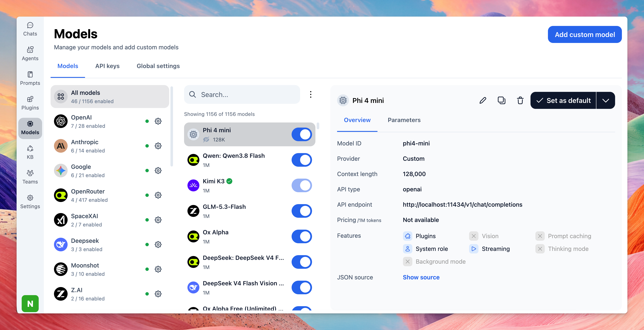The height and width of the screenshot is (330, 644).
Task: Click the Plugins feature icon
Action: [407, 236]
